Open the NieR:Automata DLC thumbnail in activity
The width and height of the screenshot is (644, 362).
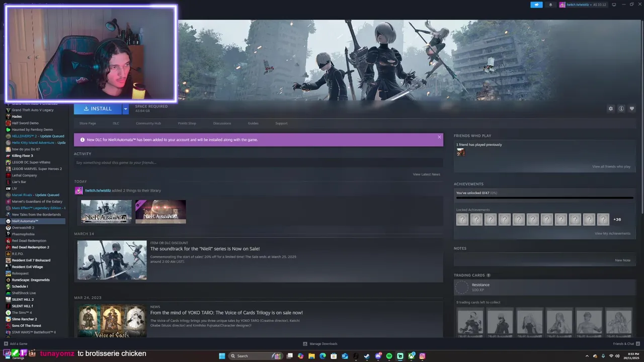[x=160, y=212]
